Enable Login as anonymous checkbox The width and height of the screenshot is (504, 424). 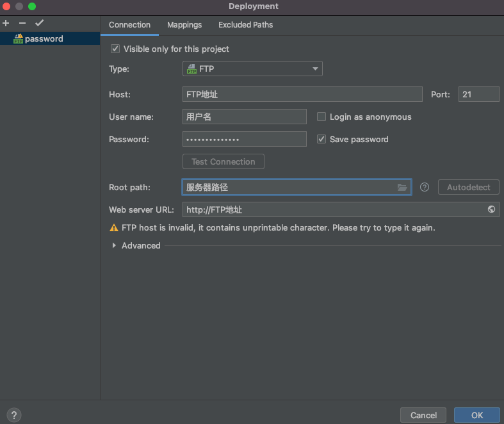[321, 117]
